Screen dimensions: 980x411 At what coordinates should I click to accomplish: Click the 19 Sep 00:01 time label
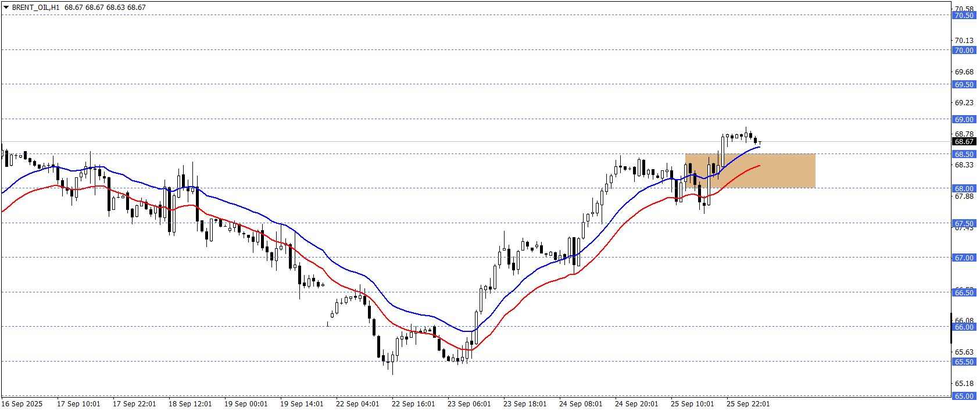point(246,404)
